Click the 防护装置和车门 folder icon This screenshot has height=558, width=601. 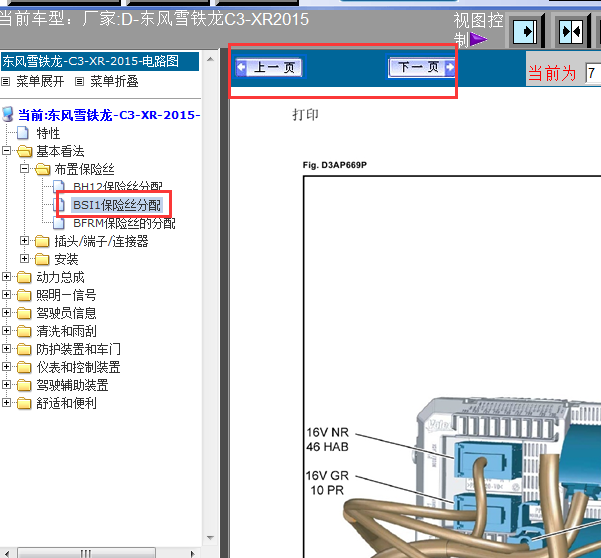coord(24,349)
